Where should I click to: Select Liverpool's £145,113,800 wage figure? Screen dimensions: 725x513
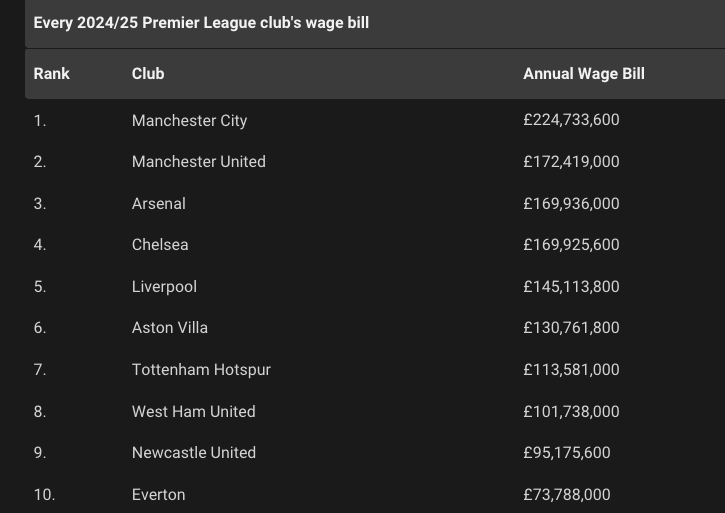coord(571,287)
